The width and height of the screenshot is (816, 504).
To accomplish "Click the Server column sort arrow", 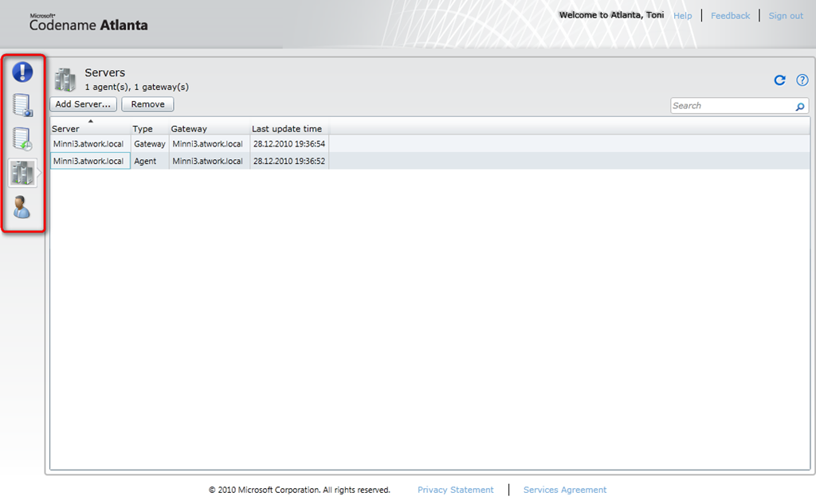I will click(x=91, y=121).
